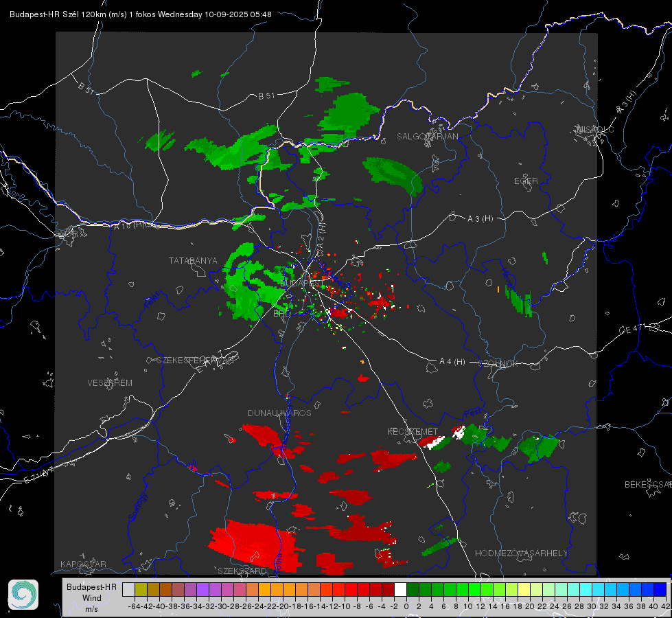The image size is (672, 618).
Task: Click the blue 'Pest' county label
Action: [472, 413]
